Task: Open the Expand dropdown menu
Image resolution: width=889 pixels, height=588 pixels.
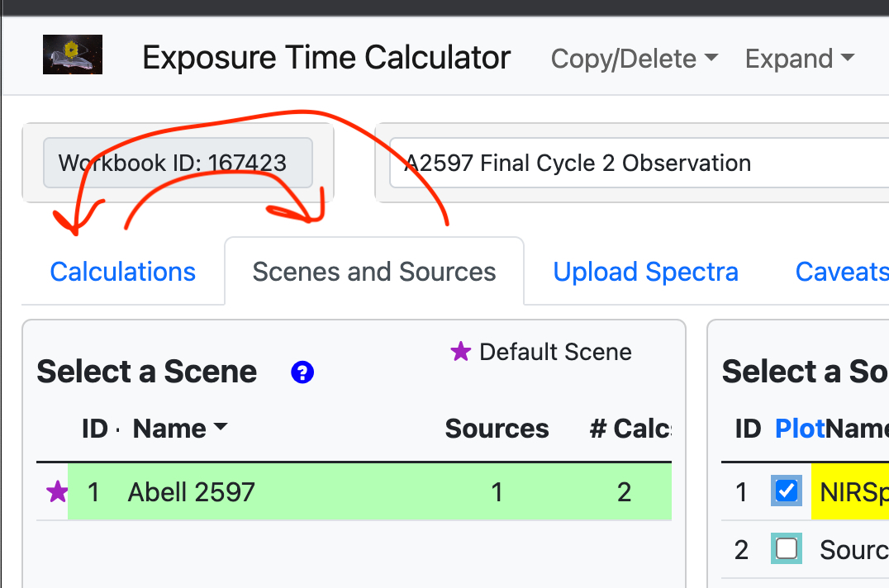Action: coord(799,59)
